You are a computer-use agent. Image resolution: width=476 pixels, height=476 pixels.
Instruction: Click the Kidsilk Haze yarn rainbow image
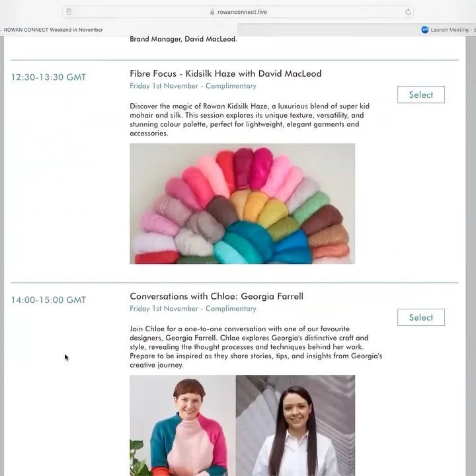[242, 204]
